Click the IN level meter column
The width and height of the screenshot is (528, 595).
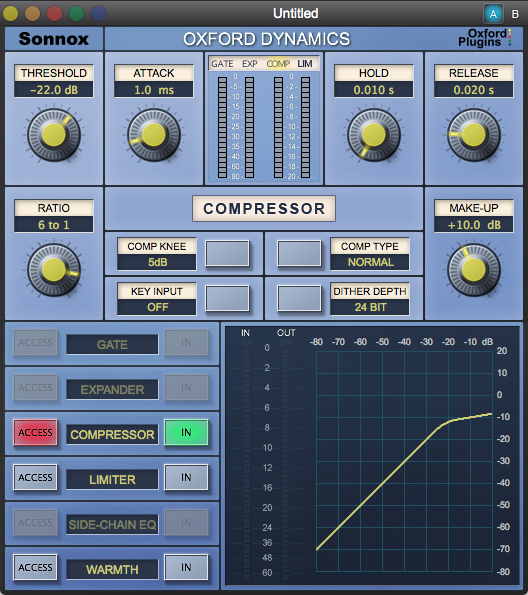pyautogui.click(x=246, y=460)
